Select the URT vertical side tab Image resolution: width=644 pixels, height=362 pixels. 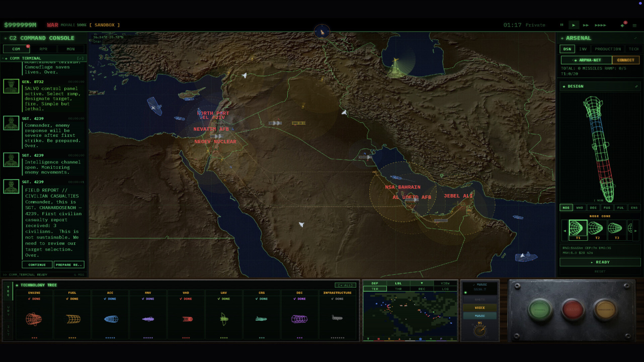click(8, 311)
